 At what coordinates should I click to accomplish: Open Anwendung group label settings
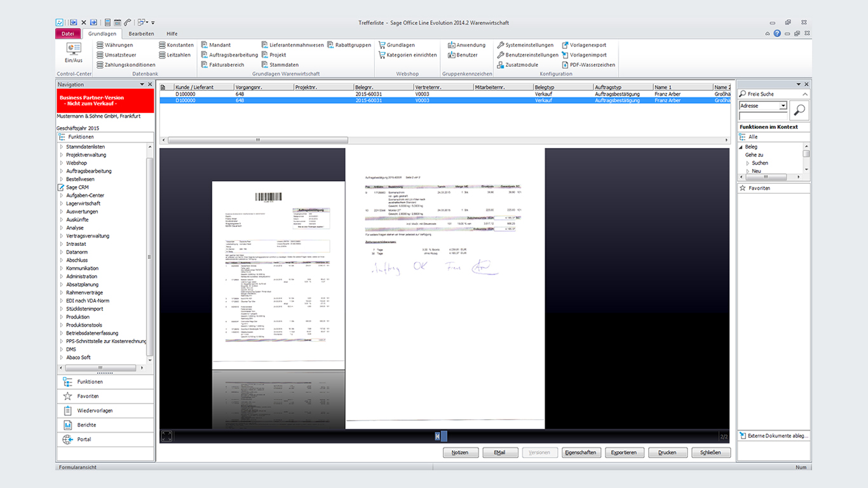466,45
